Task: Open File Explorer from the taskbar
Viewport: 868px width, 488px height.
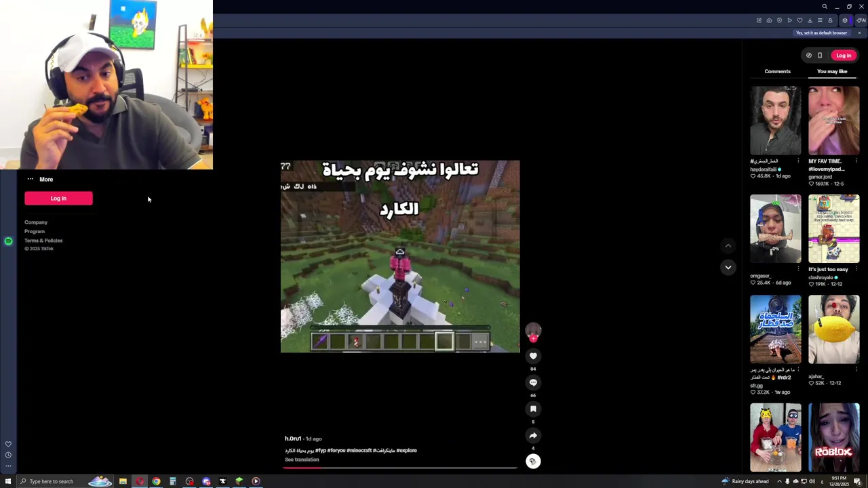Action: [123, 481]
